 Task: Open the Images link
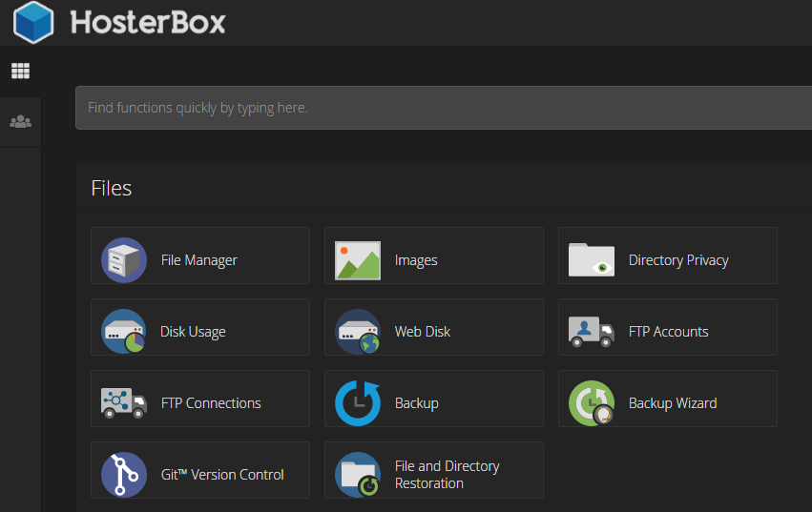tap(416, 260)
